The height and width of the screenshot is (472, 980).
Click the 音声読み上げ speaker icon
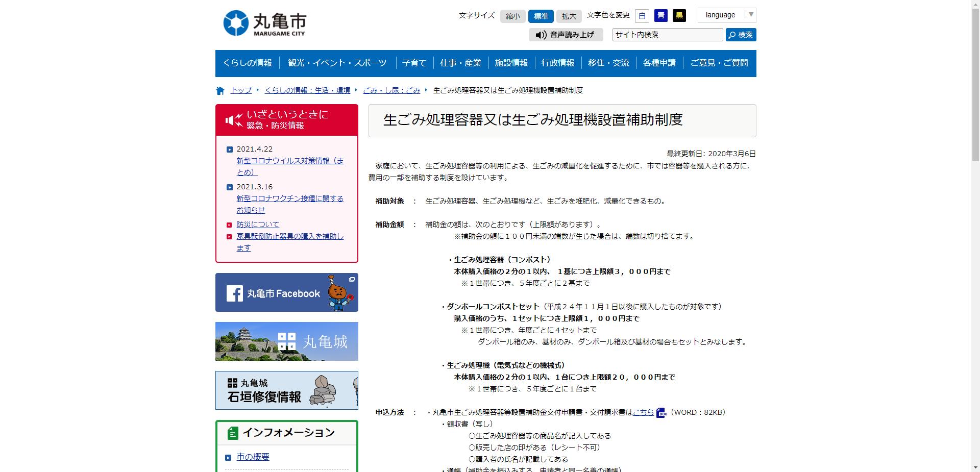(540, 35)
